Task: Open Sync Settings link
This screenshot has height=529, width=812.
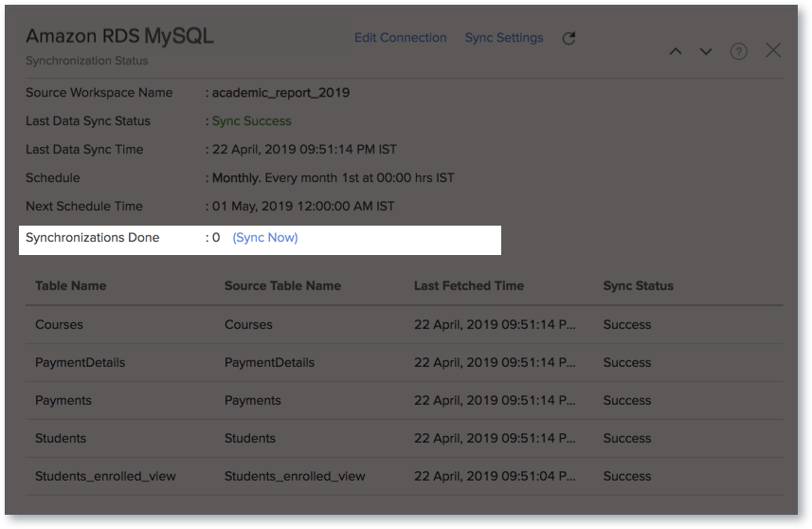Action: click(x=504, y=38)
